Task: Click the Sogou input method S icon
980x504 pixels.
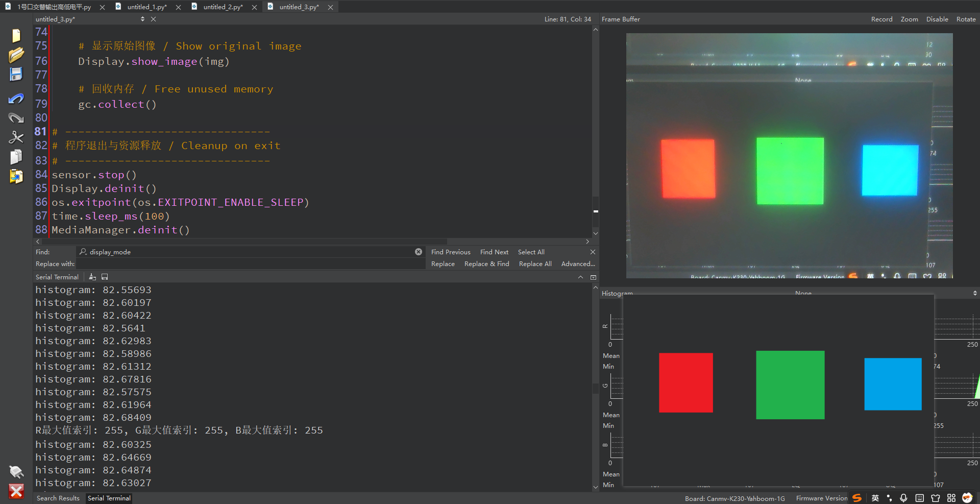Action: [857, 498]
